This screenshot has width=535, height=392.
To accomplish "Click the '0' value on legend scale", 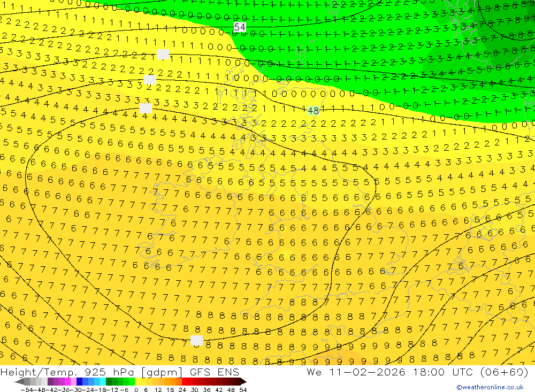I will point(136,390).
